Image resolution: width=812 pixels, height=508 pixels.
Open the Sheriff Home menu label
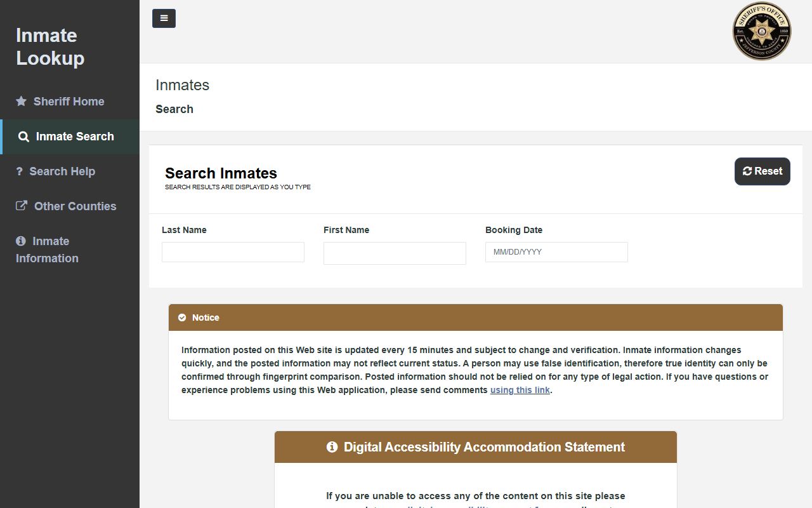69,102
